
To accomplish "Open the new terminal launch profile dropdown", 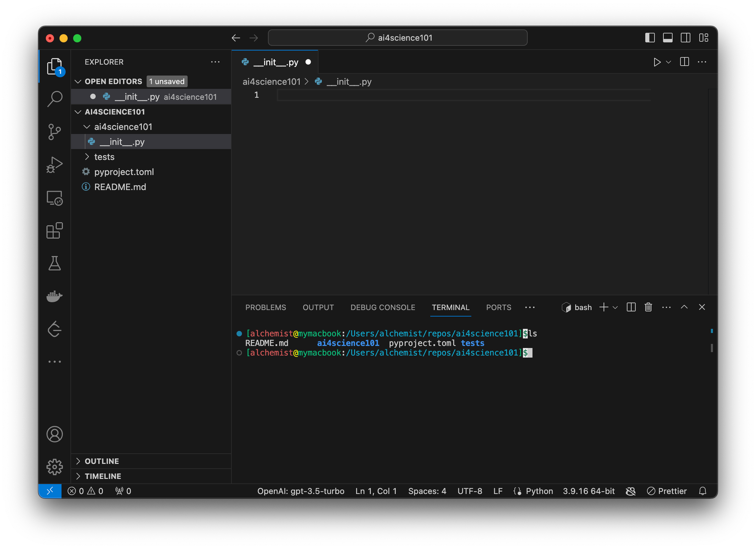I will (x=615, y=307).
